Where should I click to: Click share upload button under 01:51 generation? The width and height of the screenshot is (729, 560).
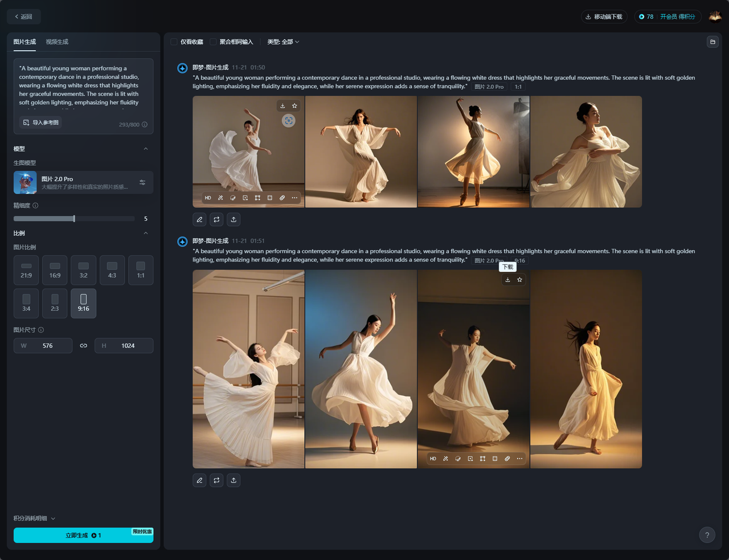point(234,480)
